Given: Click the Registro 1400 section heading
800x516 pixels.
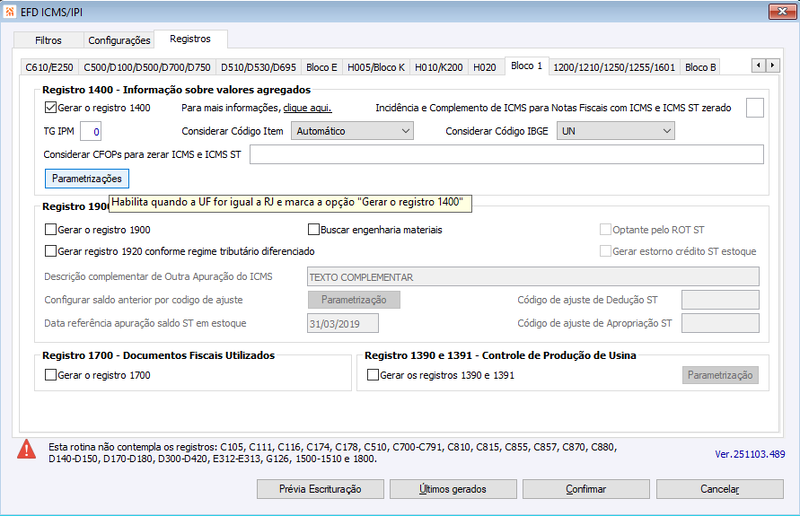Looking at the screenshot, I should [x=176, y=90].
